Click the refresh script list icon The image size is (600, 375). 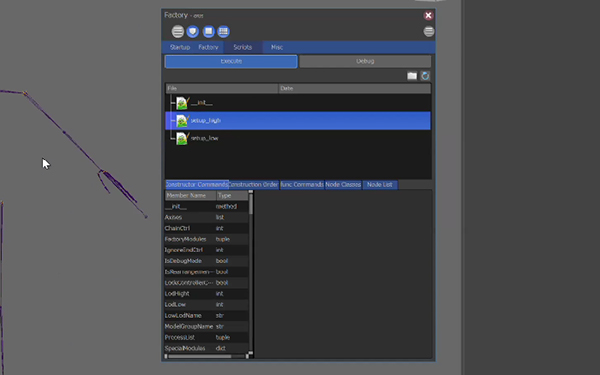pyautogui.click(x=425, y=76)
